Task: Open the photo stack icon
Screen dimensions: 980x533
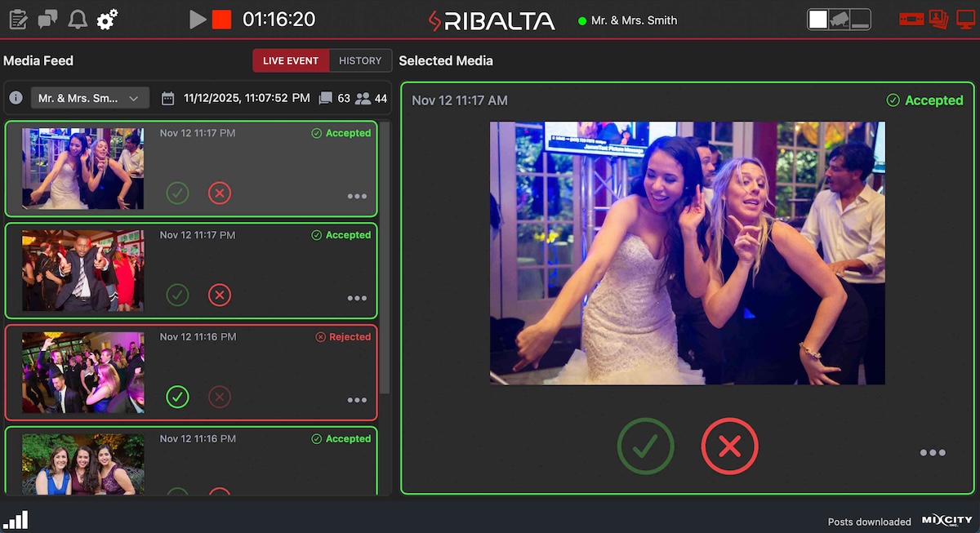Action: coord(938,18)
